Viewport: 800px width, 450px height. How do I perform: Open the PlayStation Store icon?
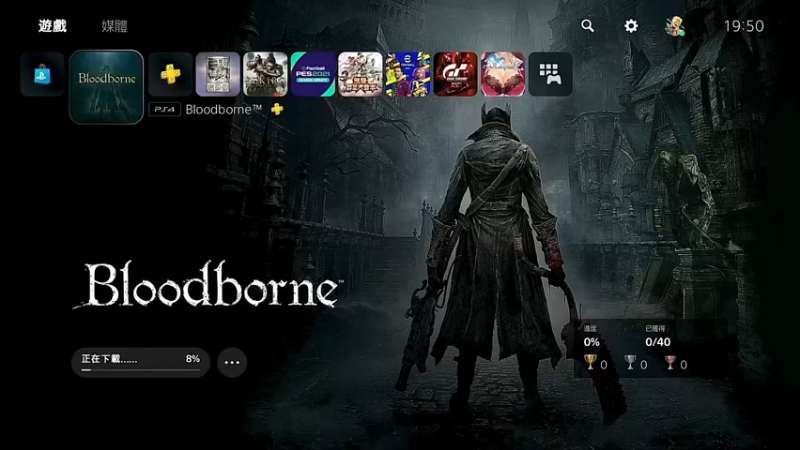point(42,74)
